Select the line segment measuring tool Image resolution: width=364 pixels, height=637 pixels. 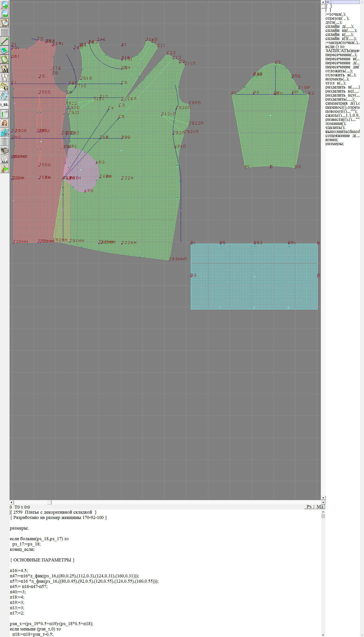click(x=5, y=41)
